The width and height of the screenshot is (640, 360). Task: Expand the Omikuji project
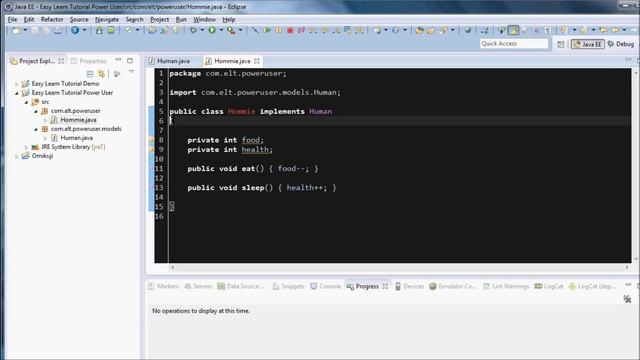(17, 156)
